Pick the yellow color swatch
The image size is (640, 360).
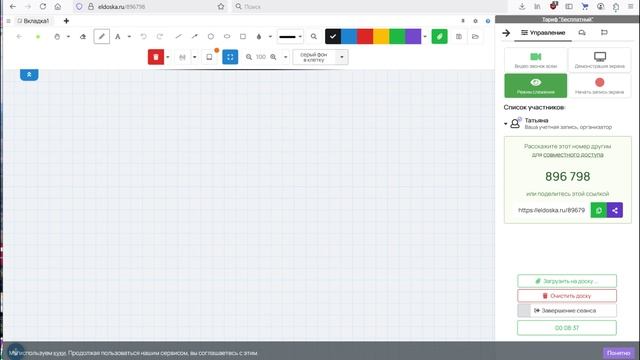381,36
